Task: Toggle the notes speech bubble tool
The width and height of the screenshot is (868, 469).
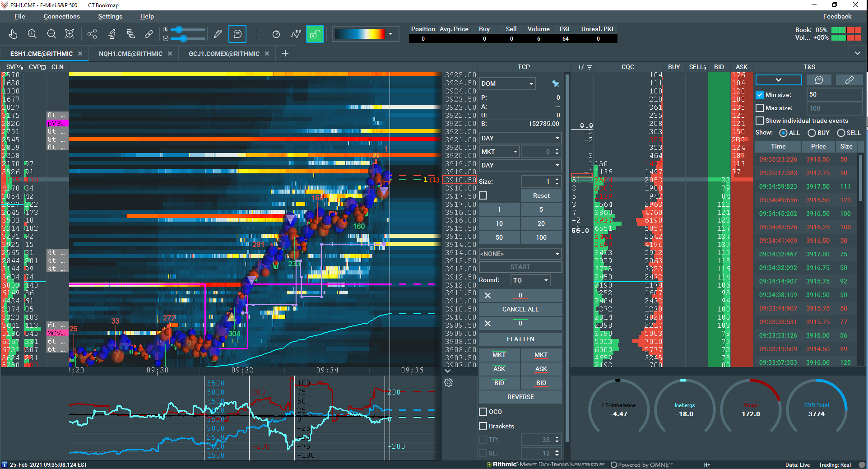Action: coord(237,34)
